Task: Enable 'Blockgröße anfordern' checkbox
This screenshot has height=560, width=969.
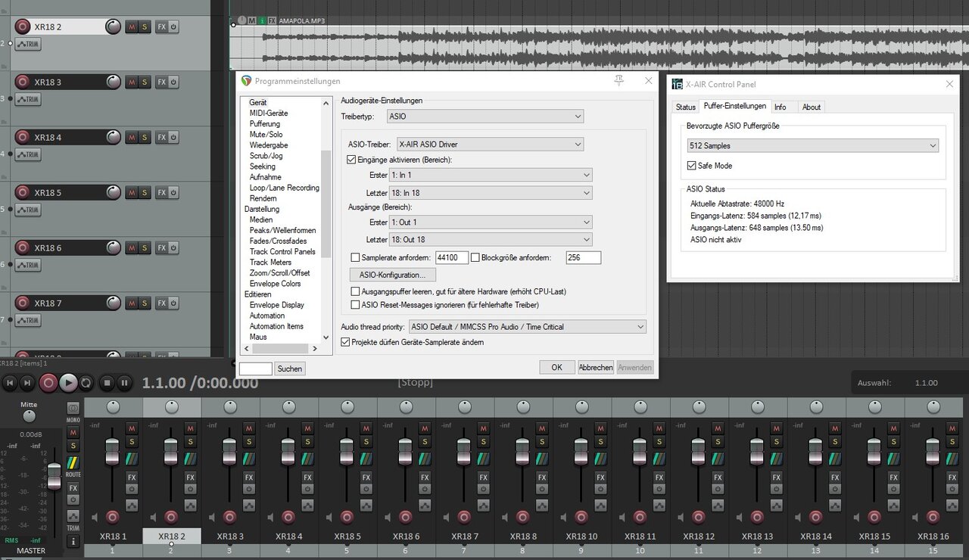Action: click(x=475, y=258)
